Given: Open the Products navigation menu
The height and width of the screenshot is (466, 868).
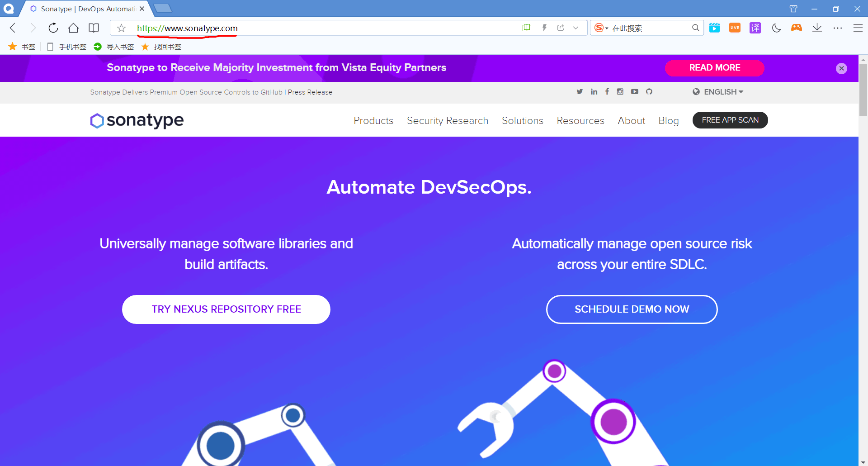Looking at the screenshot, I should click(x=373, y=120).
